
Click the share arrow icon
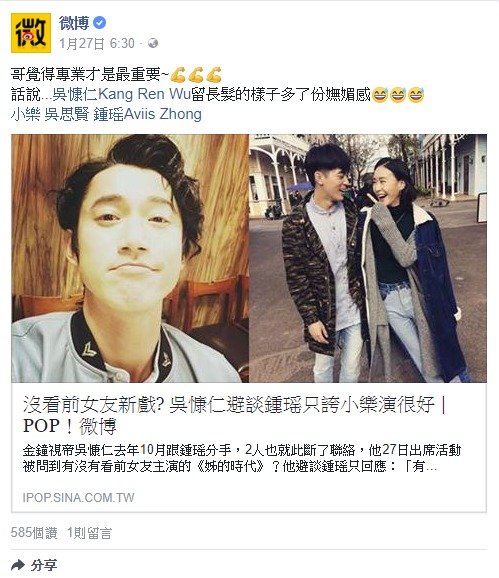18,564
